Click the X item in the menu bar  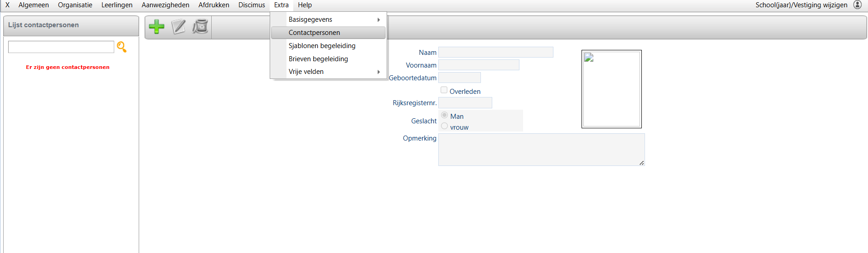click(8, 5)
